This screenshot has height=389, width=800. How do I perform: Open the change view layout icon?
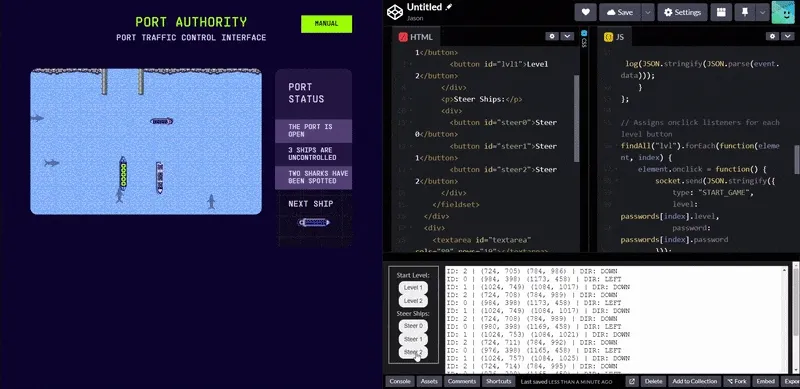click(721, 12)
